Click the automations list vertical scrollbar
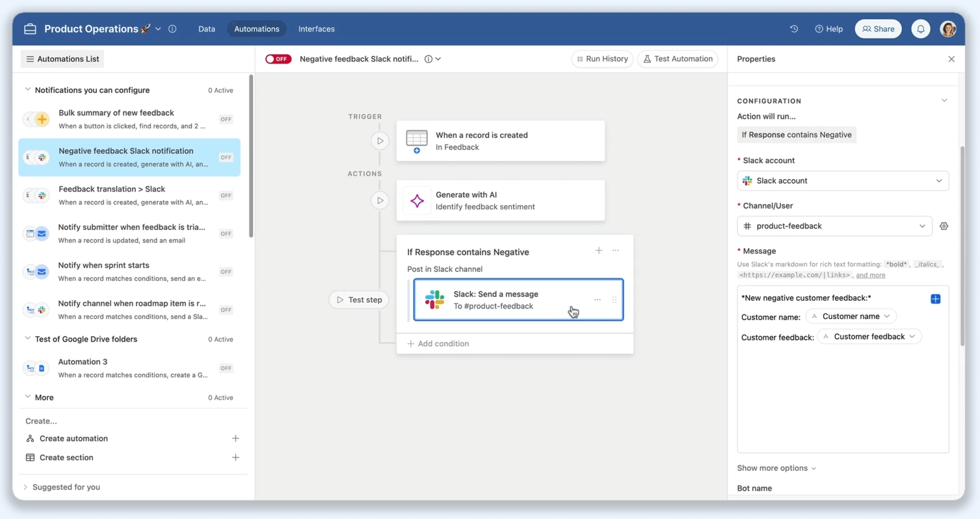This screenshot has width=980, height=519. tap(251, 156)
